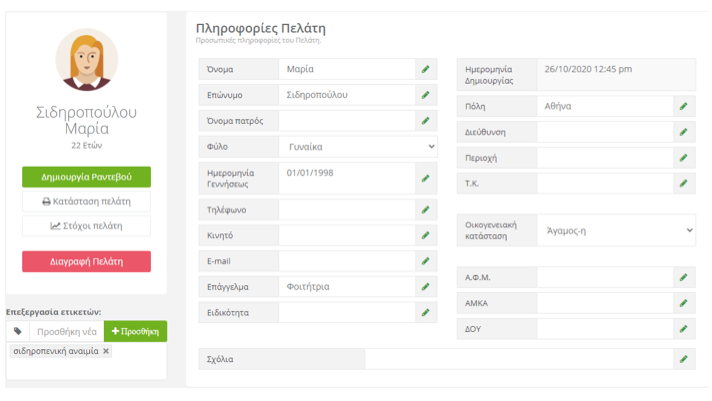Click the Δημιουργία Ραντεβού button
The image size is (712, 401).
(86, 177)
